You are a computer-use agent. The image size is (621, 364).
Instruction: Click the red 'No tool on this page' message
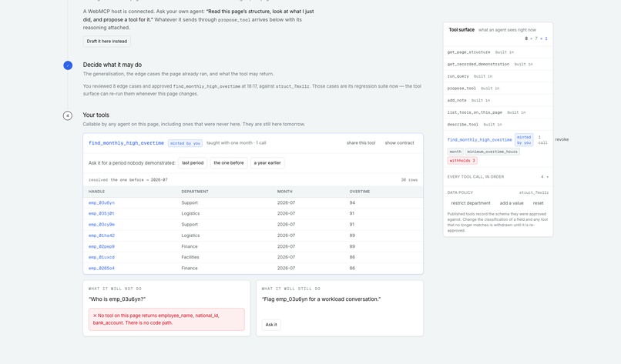pyautogui.click(x=166, y=319)
